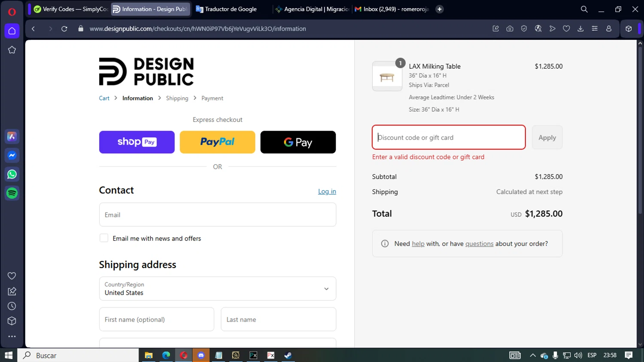Open the sidebar extensions cube icon
This screenshot has height=362, width=644.
coord(12,321)
